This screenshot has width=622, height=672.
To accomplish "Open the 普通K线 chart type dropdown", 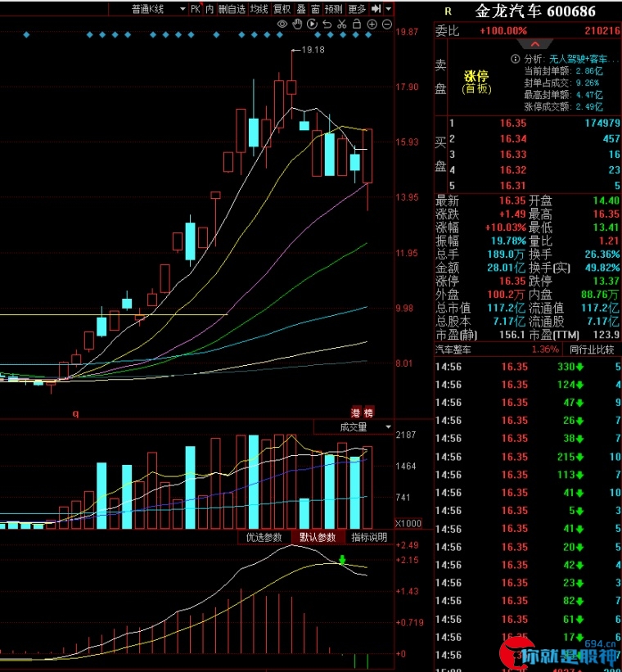I will click(x=148, y=9).
